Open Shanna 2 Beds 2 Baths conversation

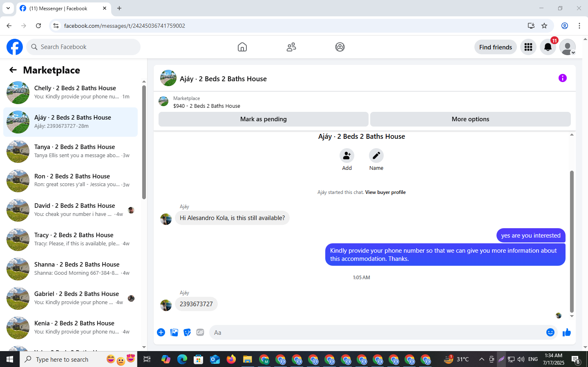70,269
